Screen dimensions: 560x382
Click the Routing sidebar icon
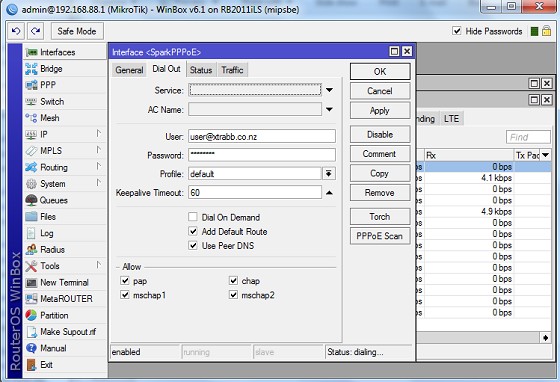pos(31,167)
